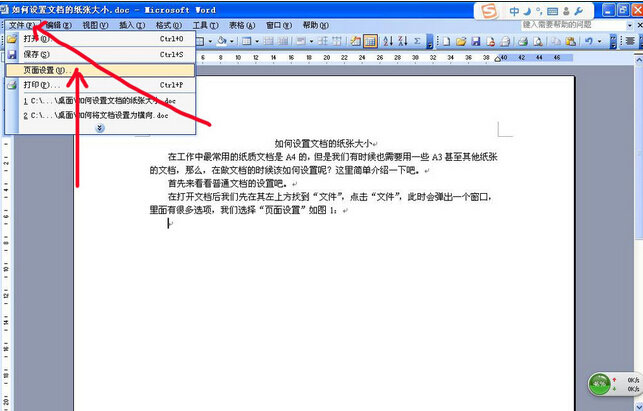
Task: Choose 页面设置 Page Setup menu item
Action: click(100, 70)
